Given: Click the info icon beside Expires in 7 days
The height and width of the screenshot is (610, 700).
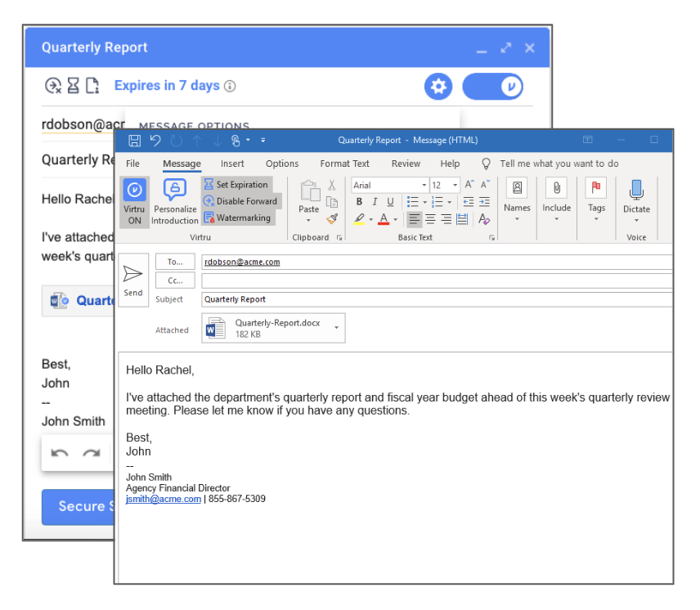Looking at the screenshot, I should click(x=230, y=86).
